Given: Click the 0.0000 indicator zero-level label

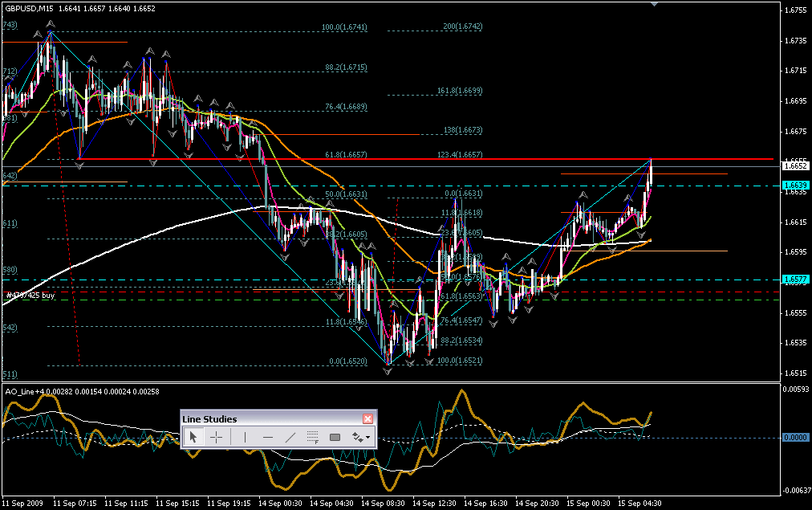Looking at the screenshot, I should tap(796, 438).
